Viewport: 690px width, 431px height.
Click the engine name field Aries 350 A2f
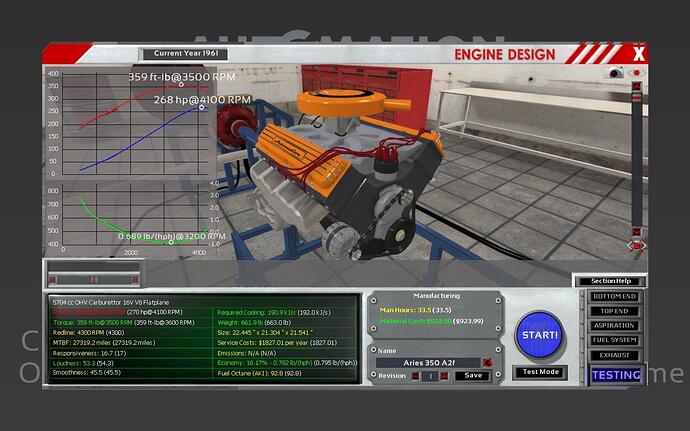coord(428,362)
